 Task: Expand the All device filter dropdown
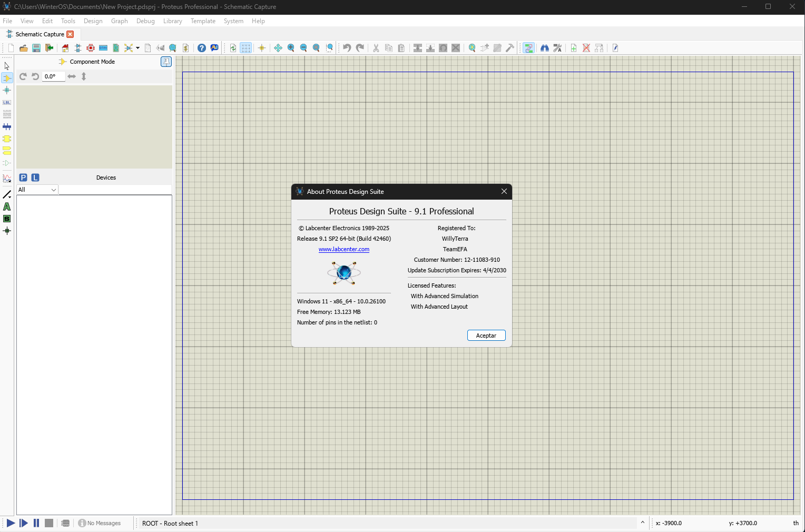pos(37,190)
